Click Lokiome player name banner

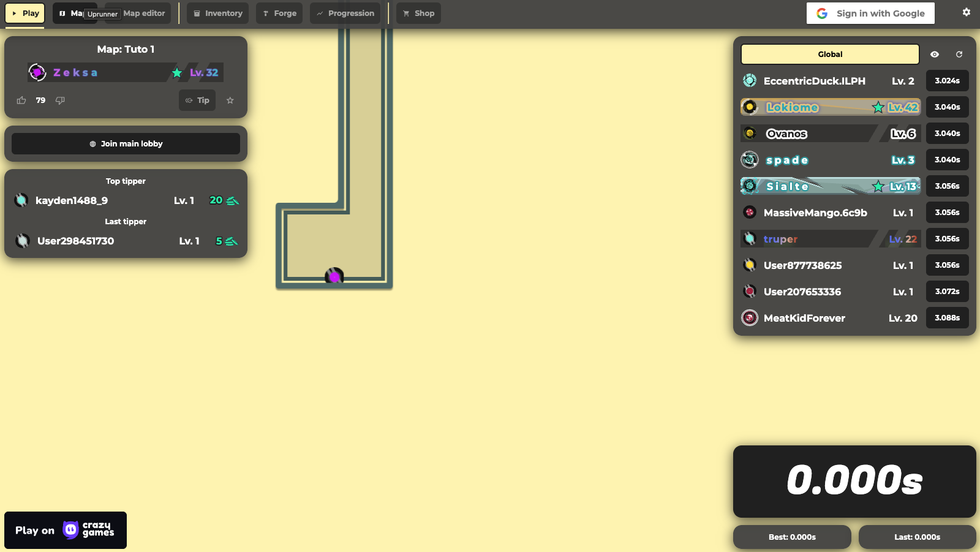click(x=830, y=107)
